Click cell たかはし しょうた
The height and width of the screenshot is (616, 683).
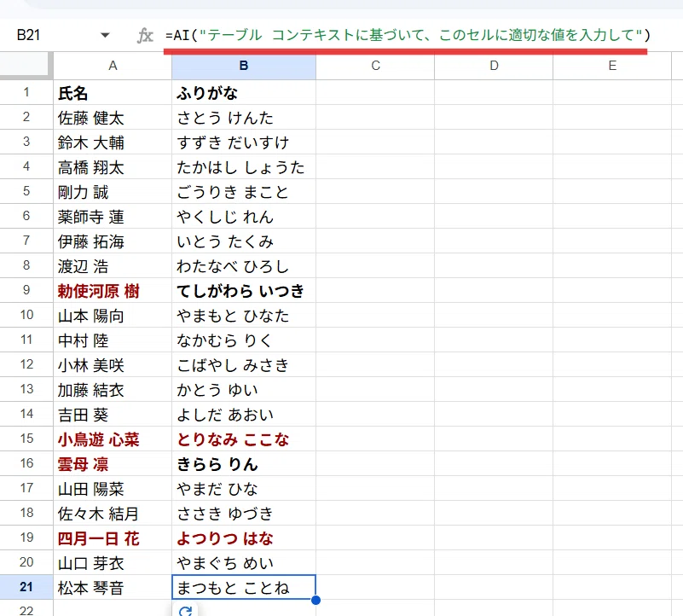click(x=244, y=166)
